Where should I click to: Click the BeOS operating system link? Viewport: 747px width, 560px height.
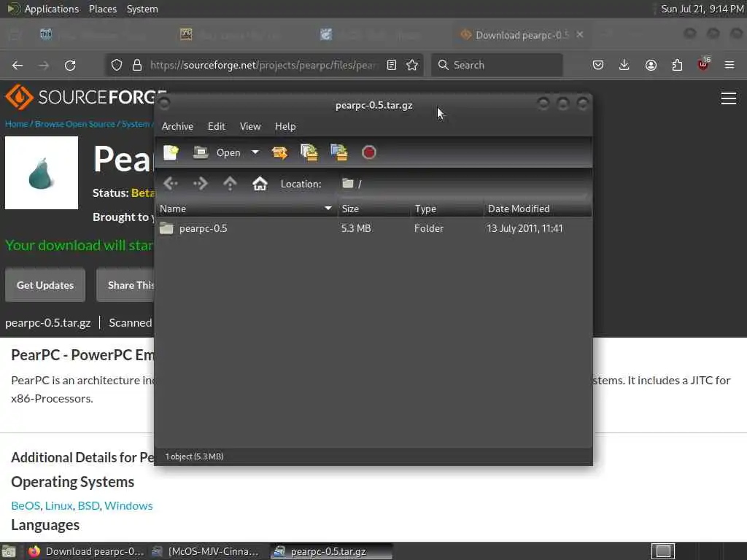click(x=26, y=505)
